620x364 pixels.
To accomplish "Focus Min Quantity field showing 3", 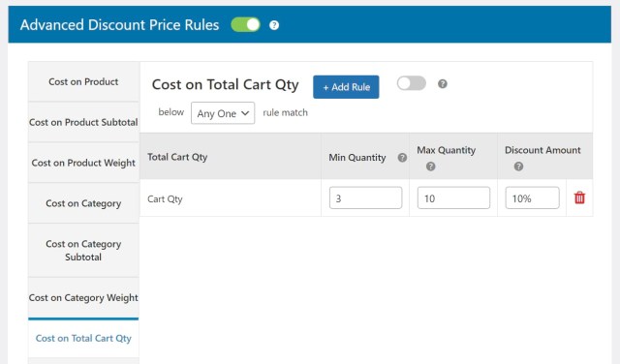I will coord(365,198).
